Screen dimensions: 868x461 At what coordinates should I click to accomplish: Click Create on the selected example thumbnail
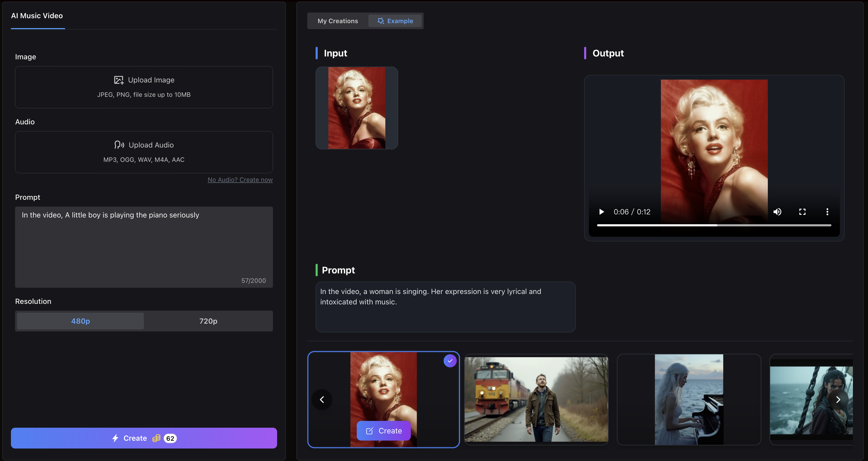point(384,431)
